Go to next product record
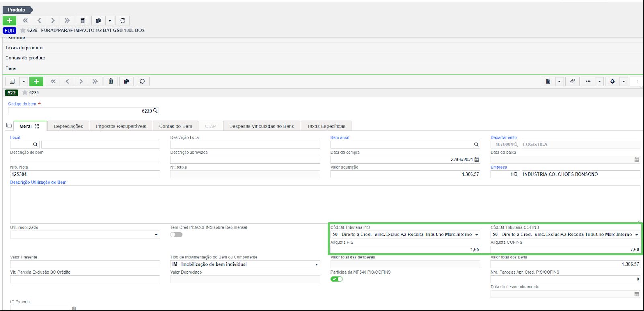The height and width of the screenshot is (311, 644). [53, 20]
